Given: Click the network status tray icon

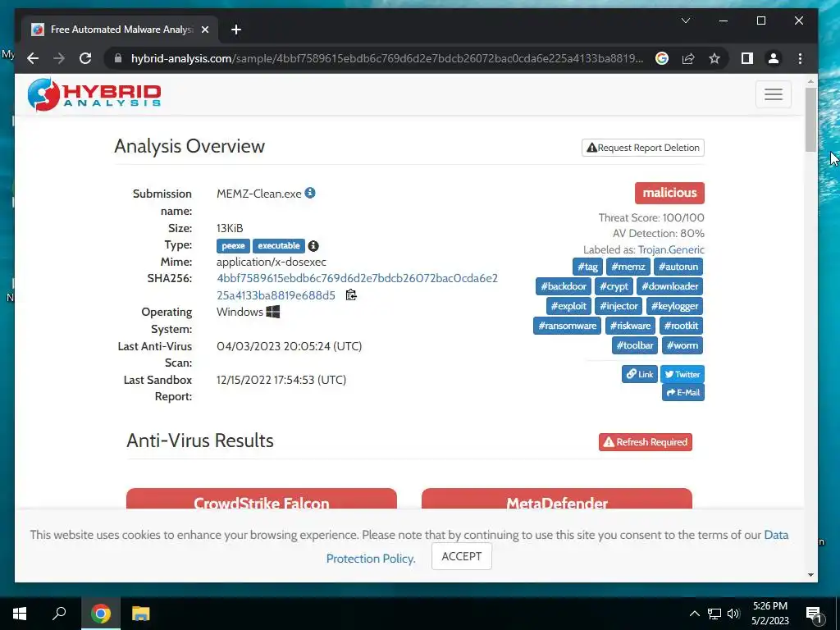Looking at the screenshot, I should [714, 614].
